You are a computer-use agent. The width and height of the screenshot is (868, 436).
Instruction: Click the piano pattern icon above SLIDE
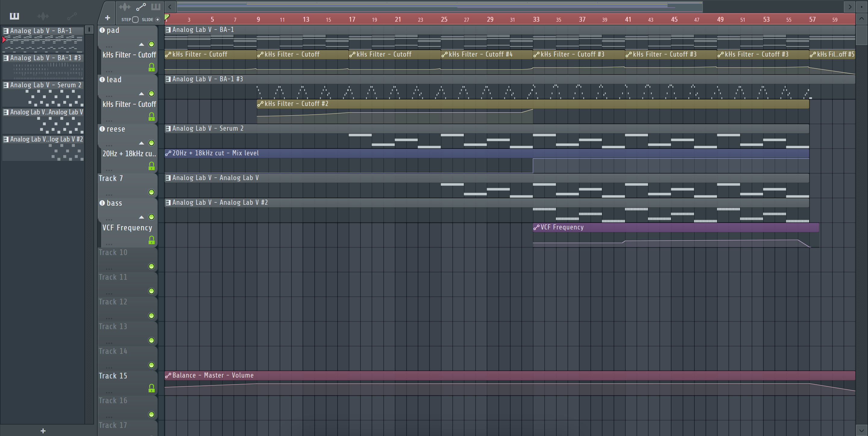156,7
